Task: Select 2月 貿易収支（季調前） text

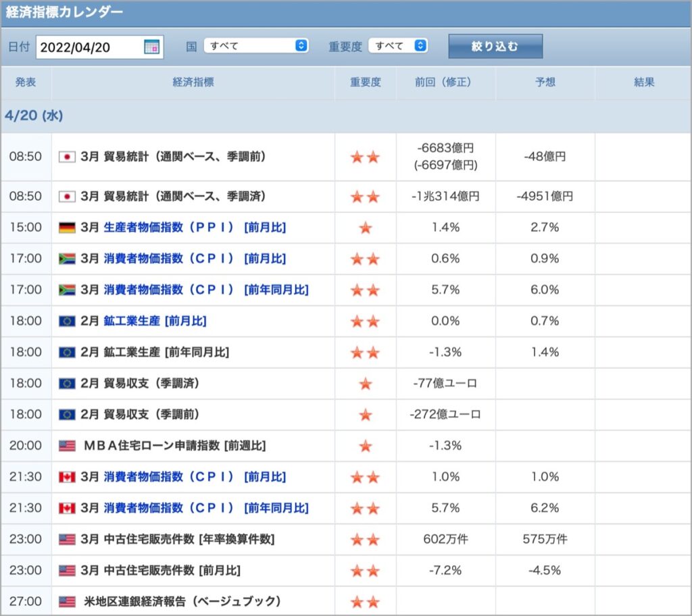Action: pyautogui.click(x=141, y=414)
